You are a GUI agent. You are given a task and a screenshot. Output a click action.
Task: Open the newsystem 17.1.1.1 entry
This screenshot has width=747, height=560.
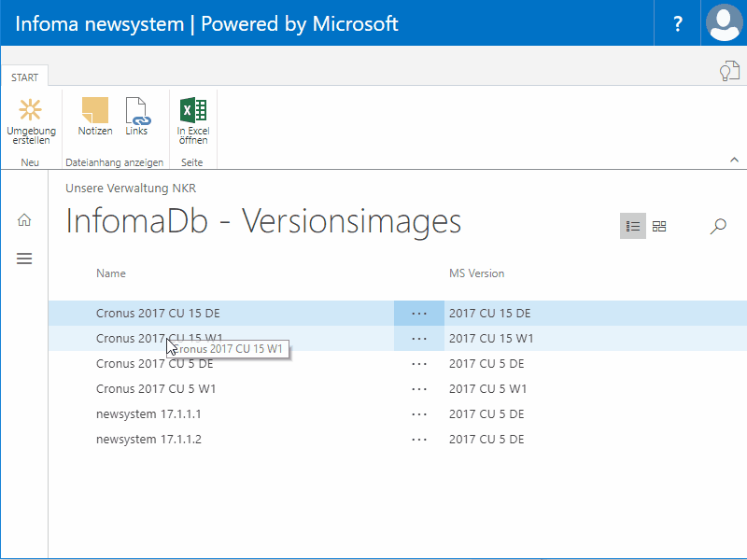pyautogui.click(x=148, y=414)
